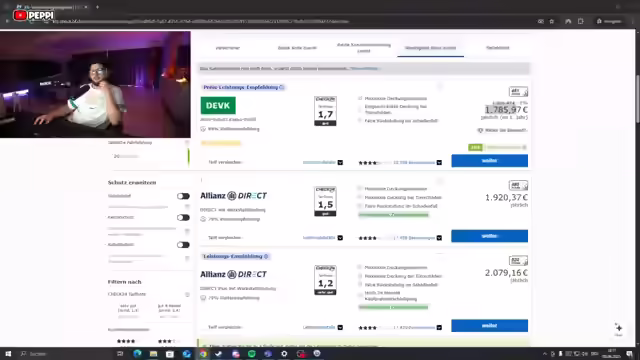
Task: Click the shield icon under the DEVK tariff name
Action: click(203, 129)
